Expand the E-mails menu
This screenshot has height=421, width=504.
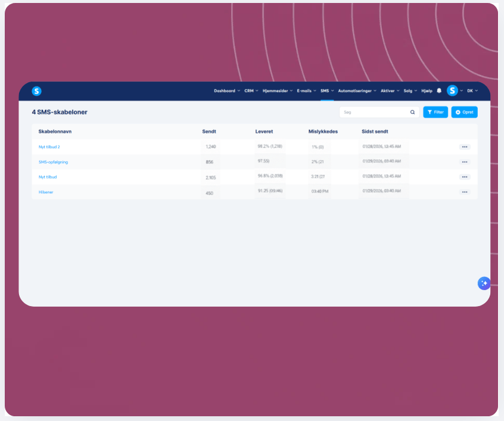(306, 91)
